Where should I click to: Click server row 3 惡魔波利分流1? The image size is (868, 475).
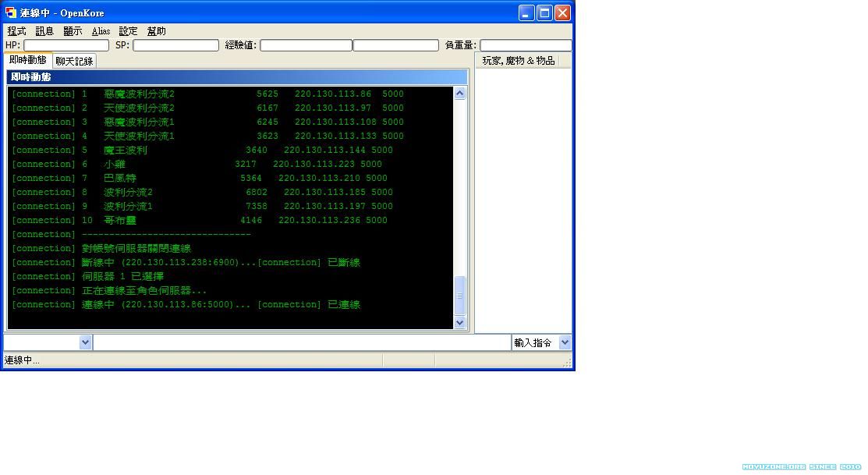207,122
